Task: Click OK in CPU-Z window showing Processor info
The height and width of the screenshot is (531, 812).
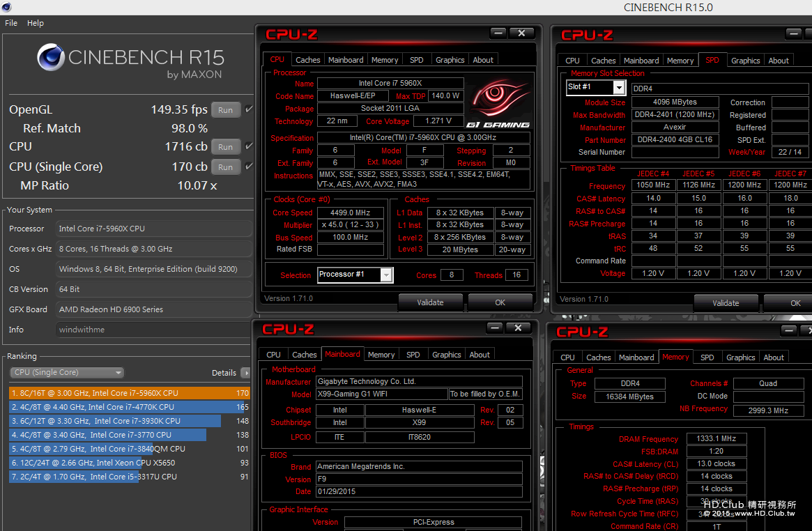Action: point(500,302)
